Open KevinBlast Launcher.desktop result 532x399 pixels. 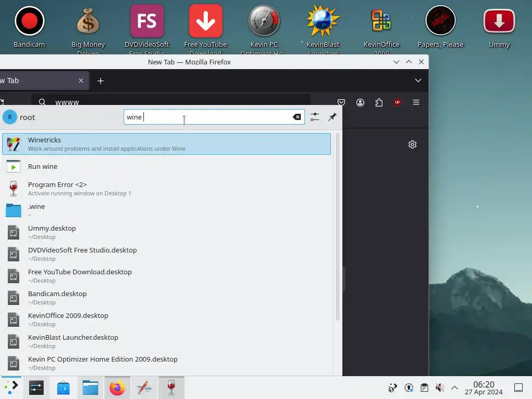point(166,341)
